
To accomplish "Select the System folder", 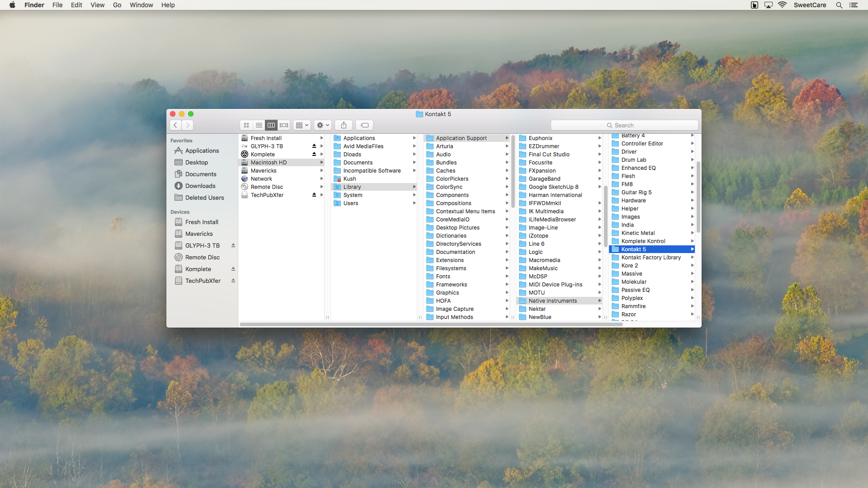I will tap(374, 195).
